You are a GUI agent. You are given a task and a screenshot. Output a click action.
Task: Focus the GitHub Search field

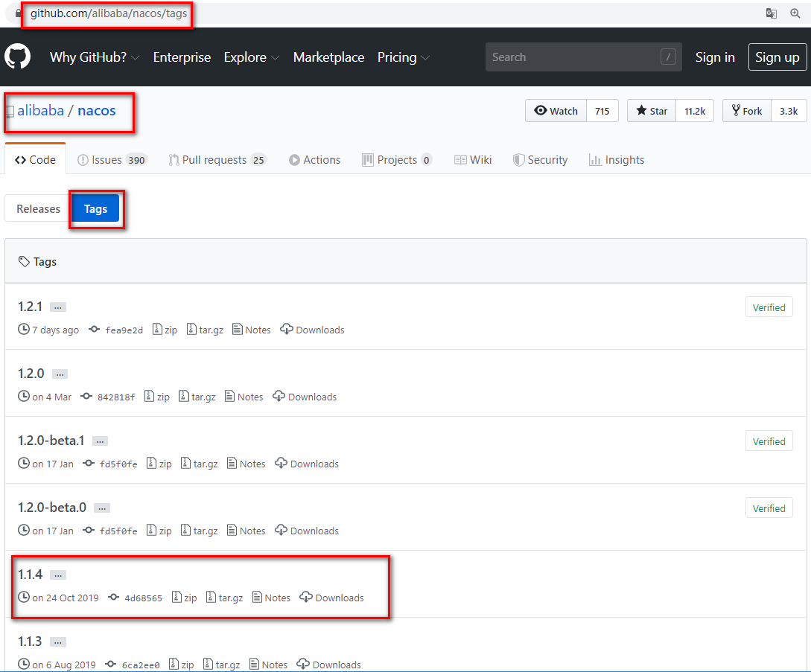[x=583, y=57]
